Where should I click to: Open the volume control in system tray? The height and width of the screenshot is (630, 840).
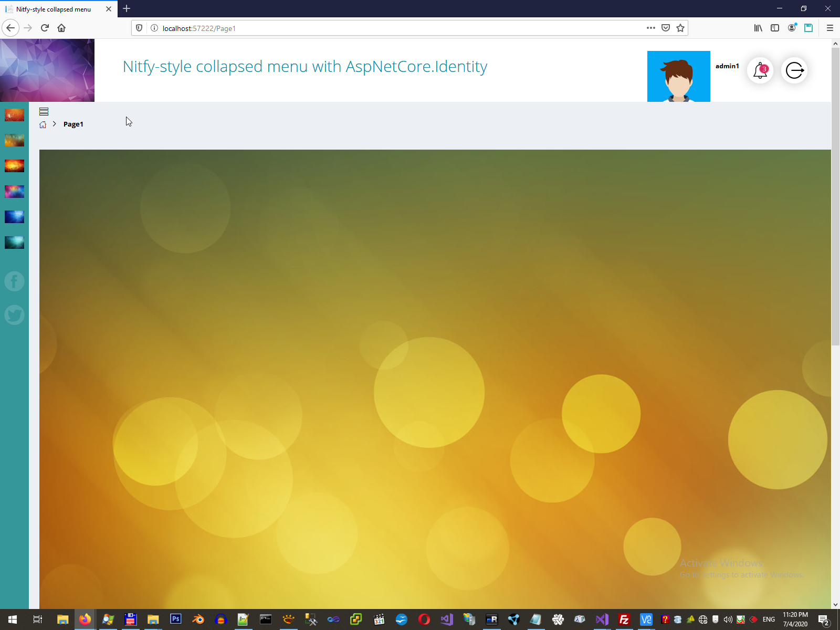(728, 619)
